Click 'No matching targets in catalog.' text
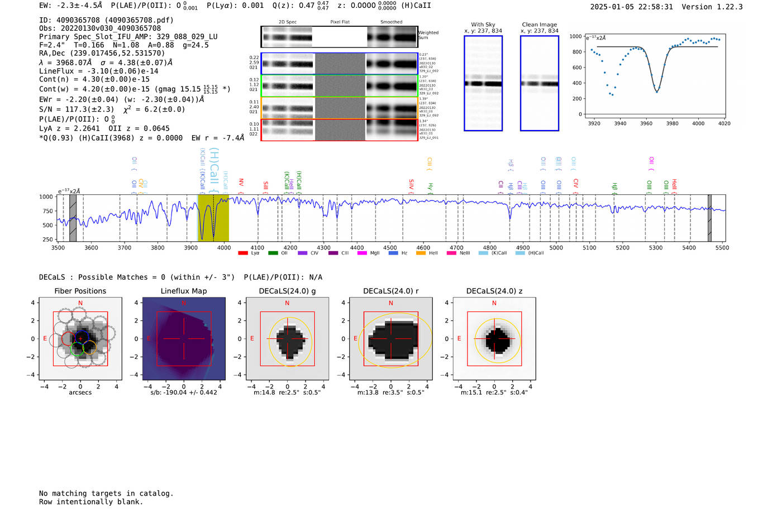Screen dimensions: 782x532 (x=106, y=493)
